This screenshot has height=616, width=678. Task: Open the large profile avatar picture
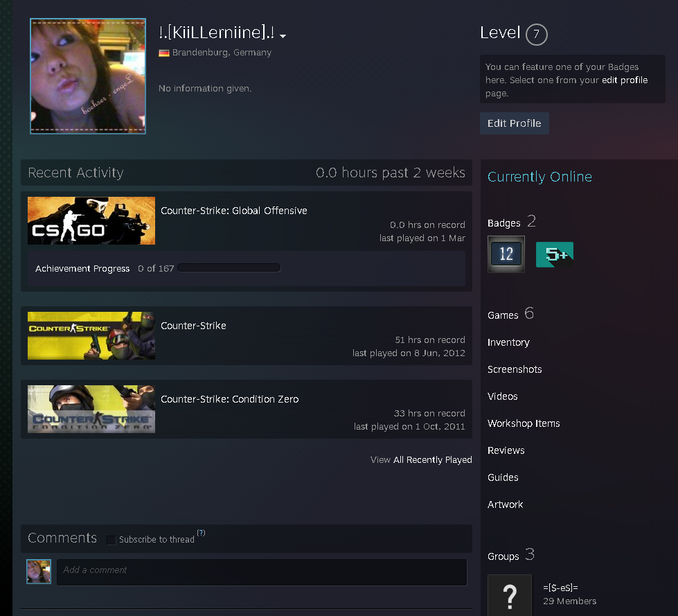(88, 76)
